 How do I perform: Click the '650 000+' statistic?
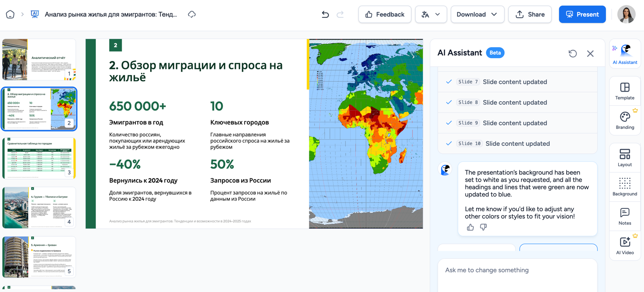pos(138,106)
